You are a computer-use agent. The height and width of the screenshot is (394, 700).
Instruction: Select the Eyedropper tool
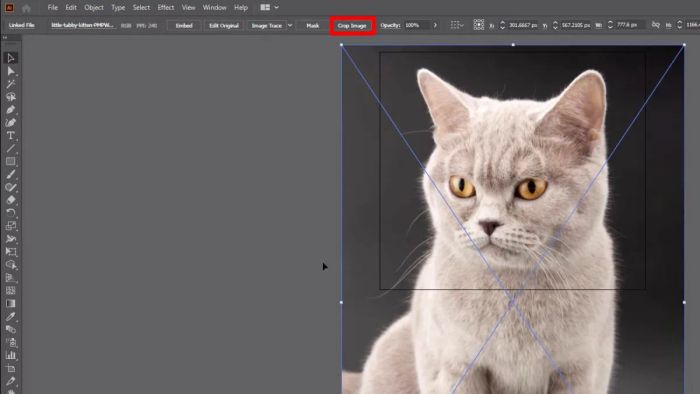(x=11, y=317)
